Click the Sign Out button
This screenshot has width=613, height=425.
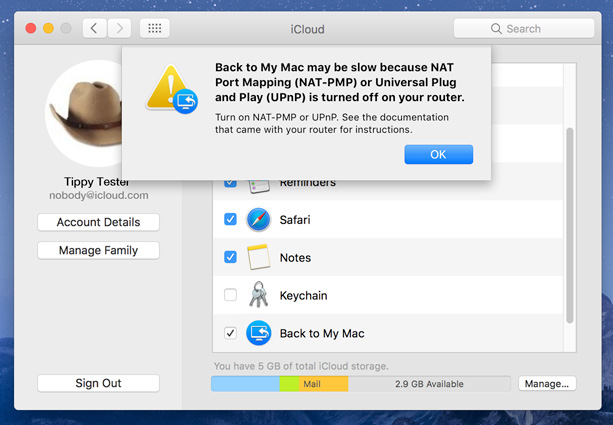[99, 383]
